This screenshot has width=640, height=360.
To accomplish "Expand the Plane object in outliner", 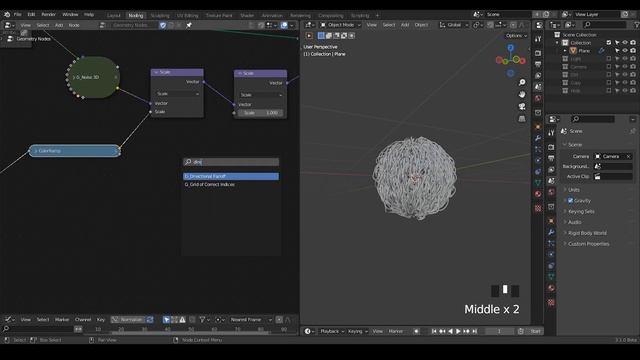I will (565, 51).
